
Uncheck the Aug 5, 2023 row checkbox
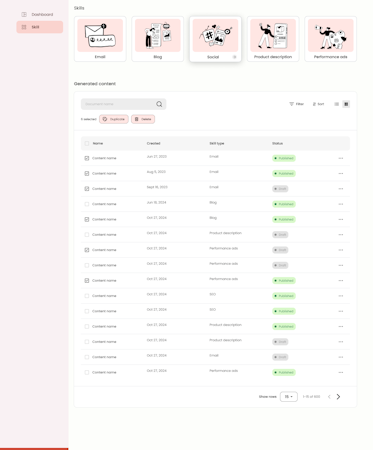coord(87,174)
